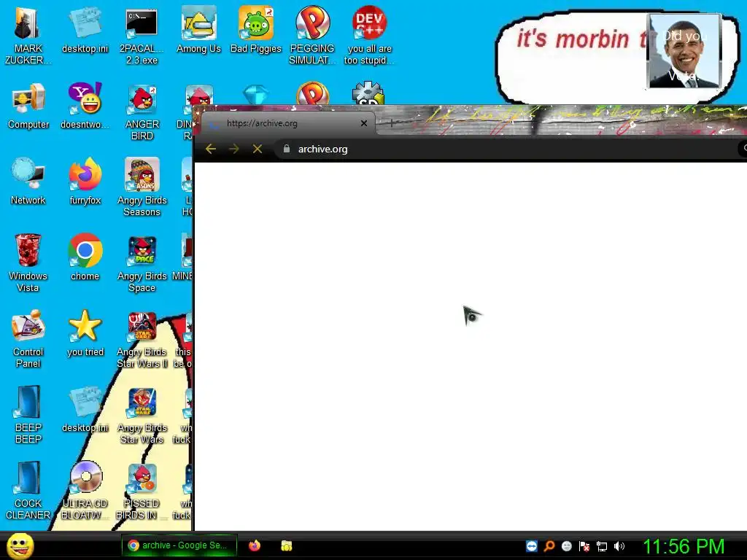Select the Angry Birds Seasons icon

142,187
